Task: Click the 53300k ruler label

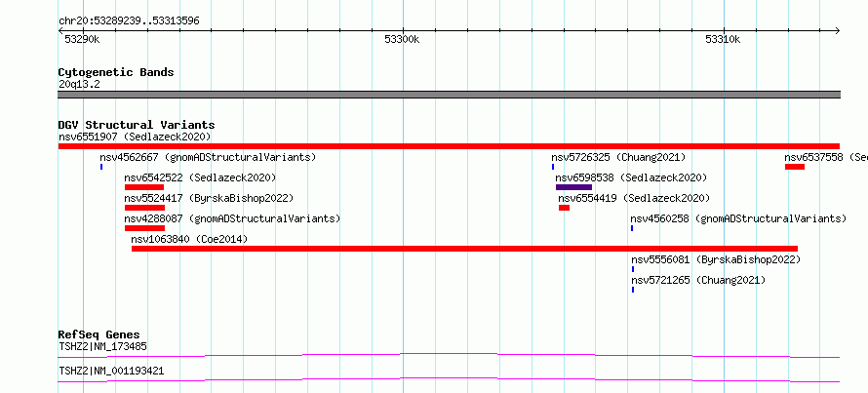Action: [x=402, y=40]
